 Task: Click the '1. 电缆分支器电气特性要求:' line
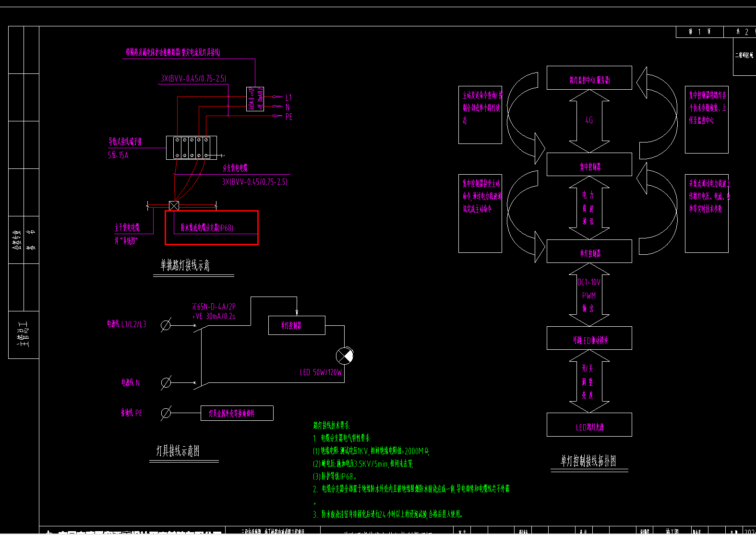point(342,438)
